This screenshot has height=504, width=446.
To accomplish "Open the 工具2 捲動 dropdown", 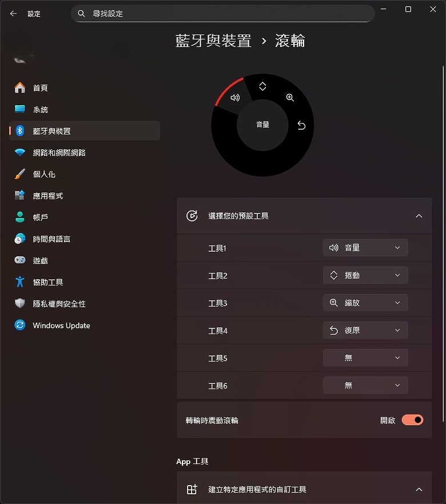I will (x=365, y=275).
